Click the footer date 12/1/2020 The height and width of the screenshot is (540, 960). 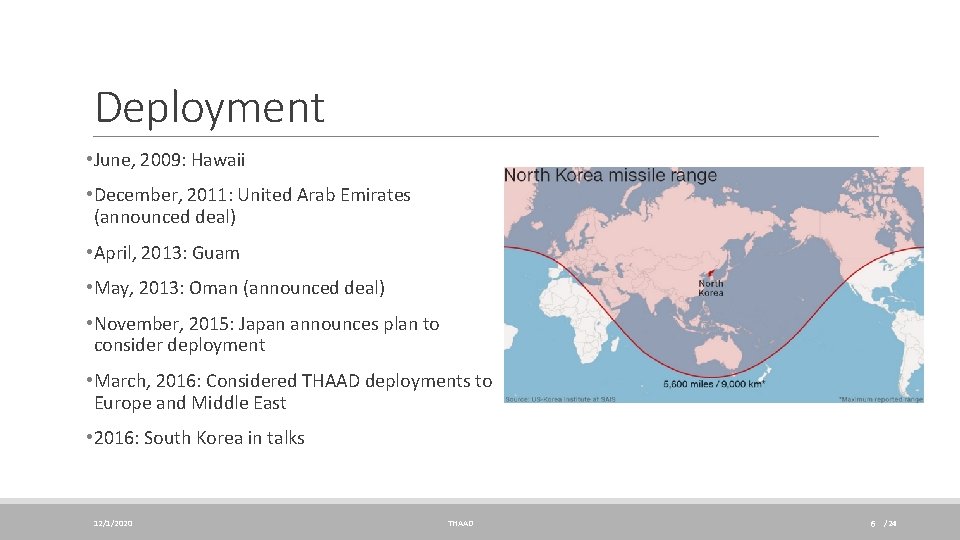tap(113, 523)
